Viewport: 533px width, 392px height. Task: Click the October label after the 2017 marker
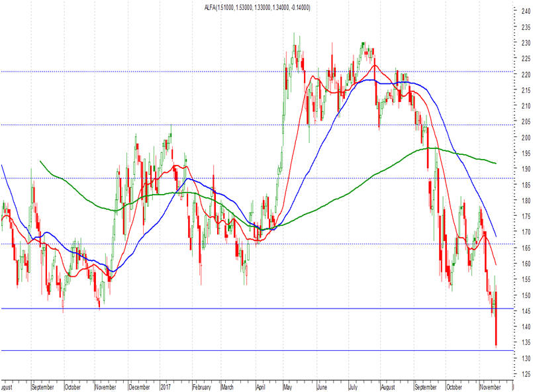pos(454,387)
